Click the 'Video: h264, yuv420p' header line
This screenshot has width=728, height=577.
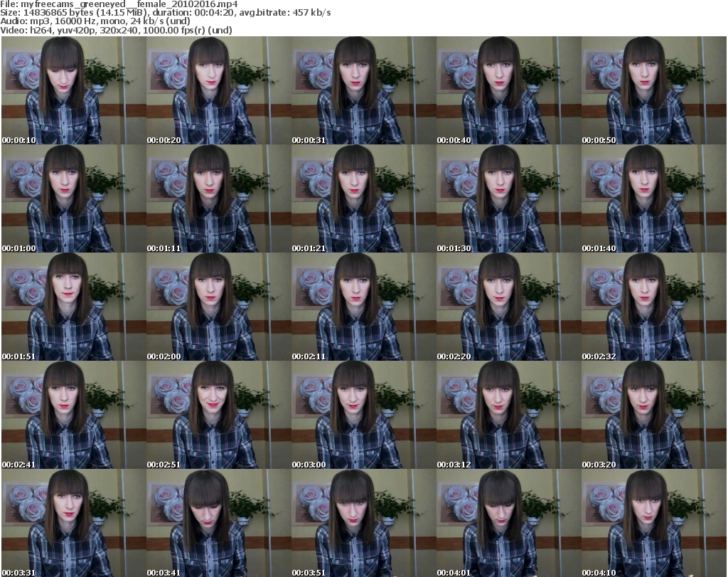(x=116, y=30)
